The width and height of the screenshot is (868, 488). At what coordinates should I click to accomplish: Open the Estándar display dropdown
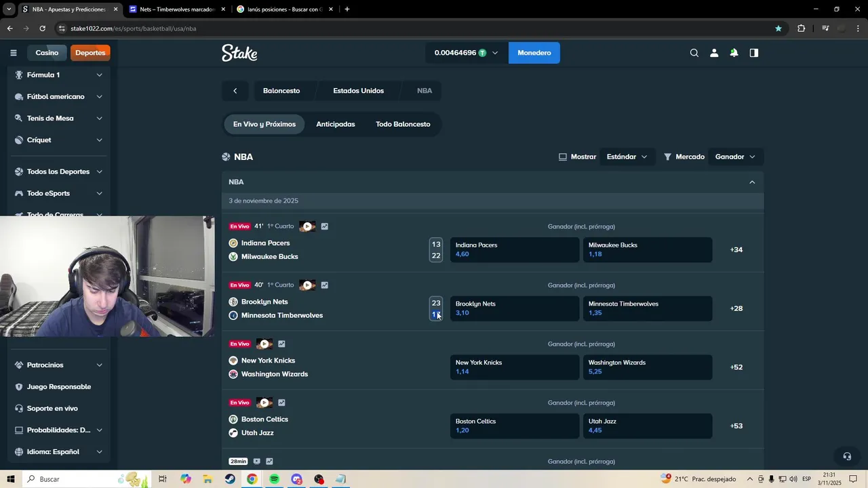click(627, 157)
